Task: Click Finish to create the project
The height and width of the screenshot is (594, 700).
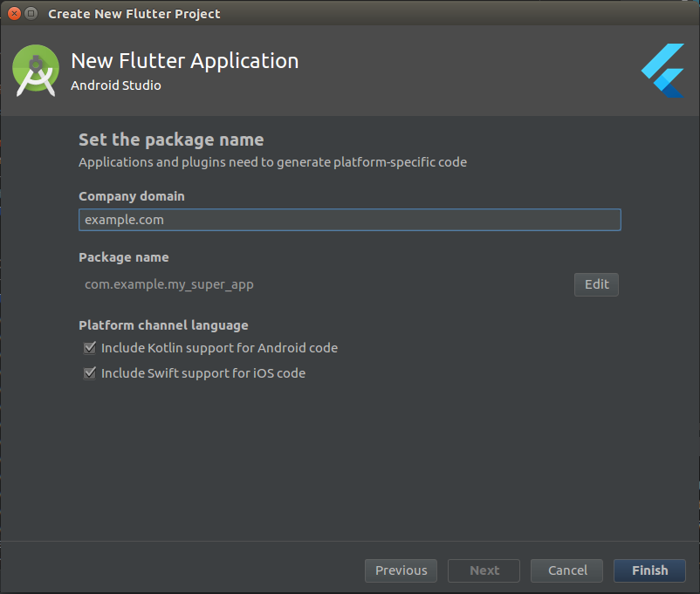Action: (649, 570)
